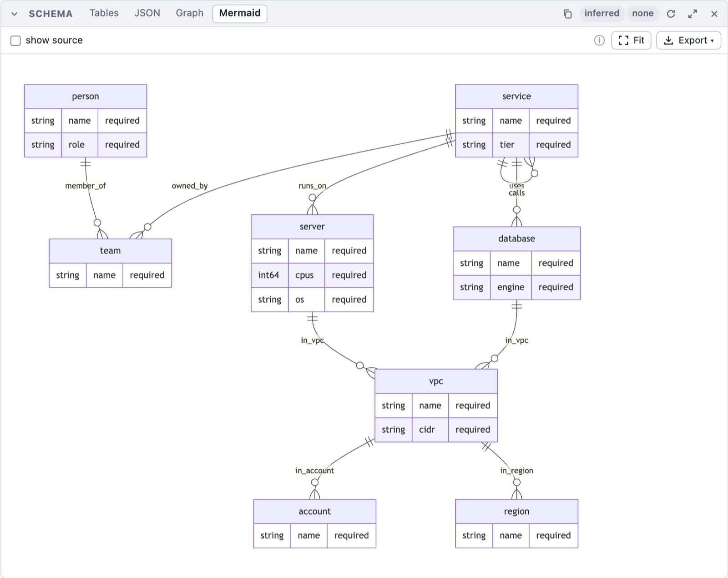This screenshot has height=578, width=728.
Task: Click the account entity header
Action: [314, 512]
